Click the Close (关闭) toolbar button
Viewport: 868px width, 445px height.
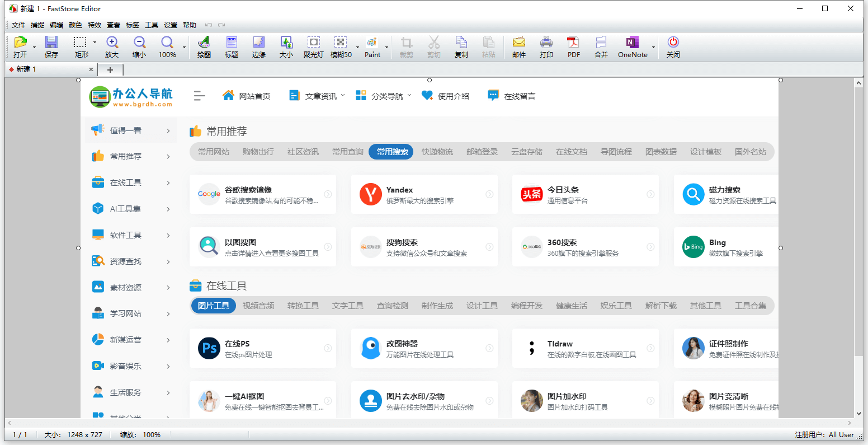pos(673,46)
